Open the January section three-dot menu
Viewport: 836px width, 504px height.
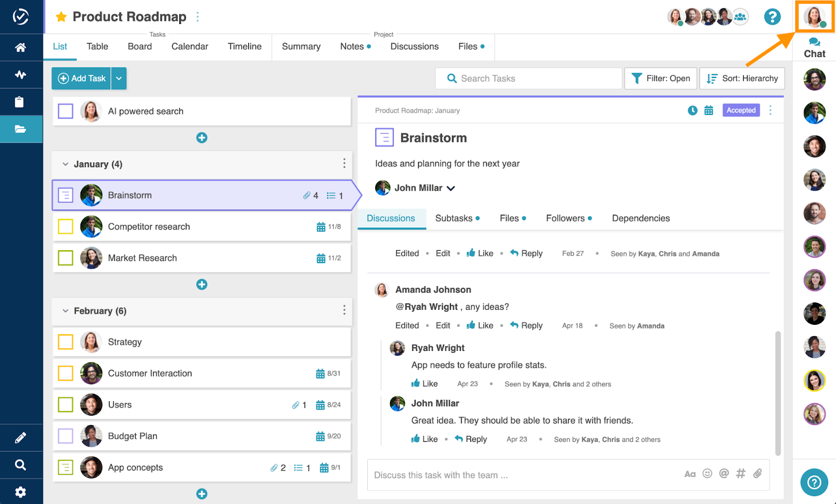tap(344, 163)
